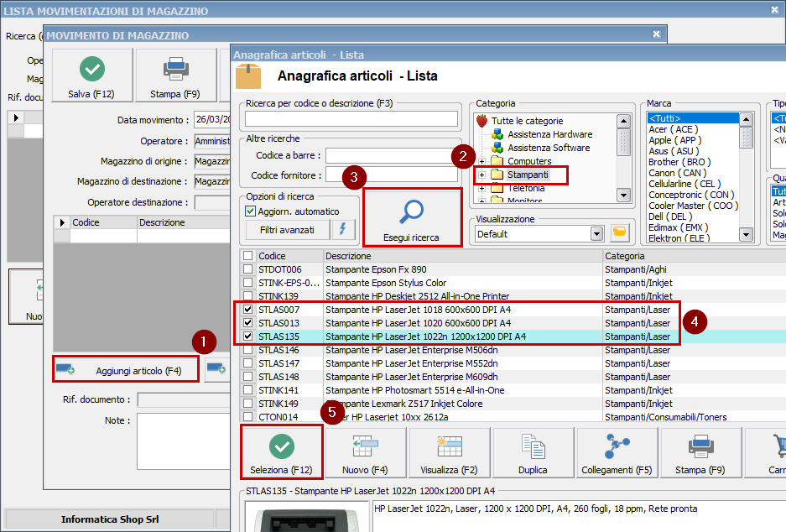The height and width of the screenshot is (532, 786).
Task: Click the Codice a barre input field
Action: coord(392,155)
